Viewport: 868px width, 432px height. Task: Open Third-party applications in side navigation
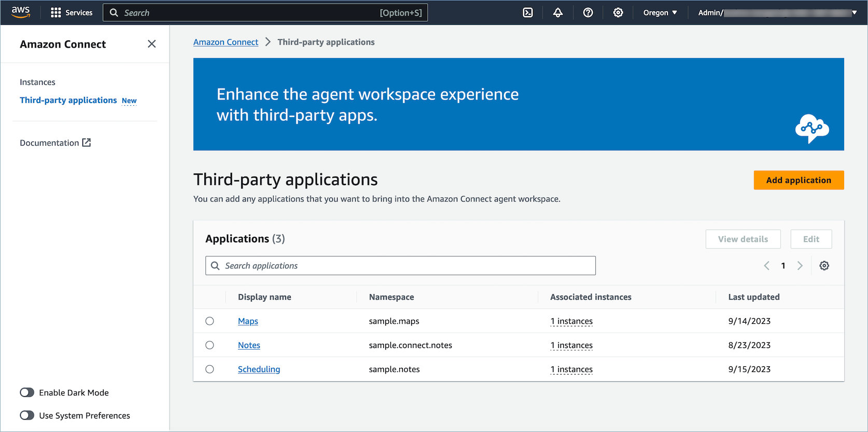[68, 100]
